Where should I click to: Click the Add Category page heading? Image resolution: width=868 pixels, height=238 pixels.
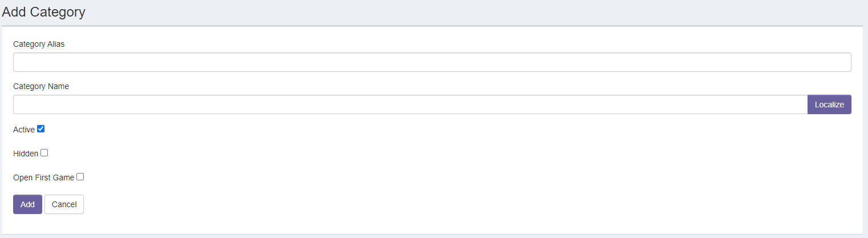click(43, 12)
